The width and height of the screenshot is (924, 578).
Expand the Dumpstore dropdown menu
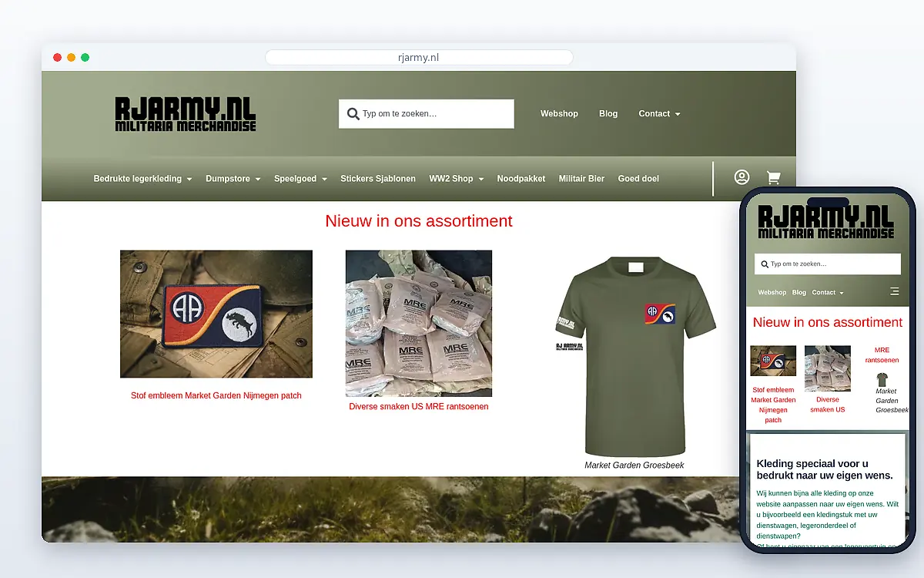233,179
